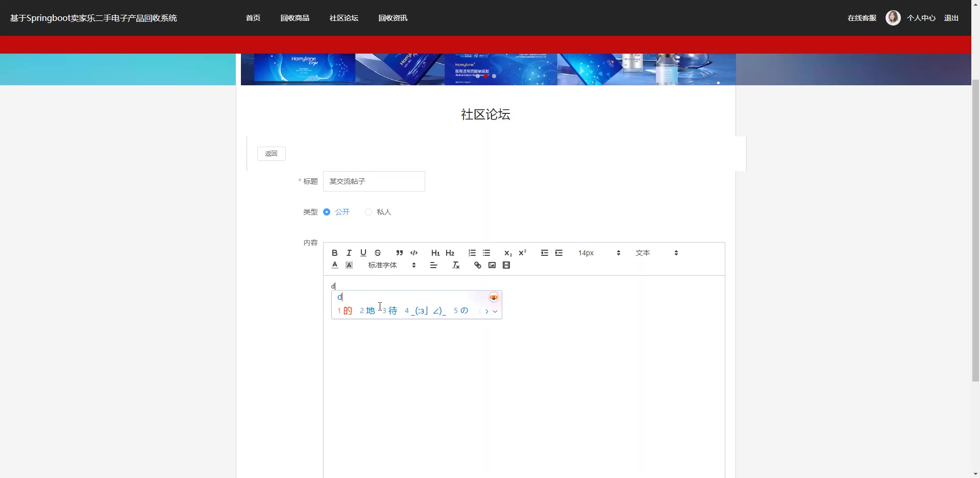
Task: Insert a hyperlink in content
Action: pos(478,265)
